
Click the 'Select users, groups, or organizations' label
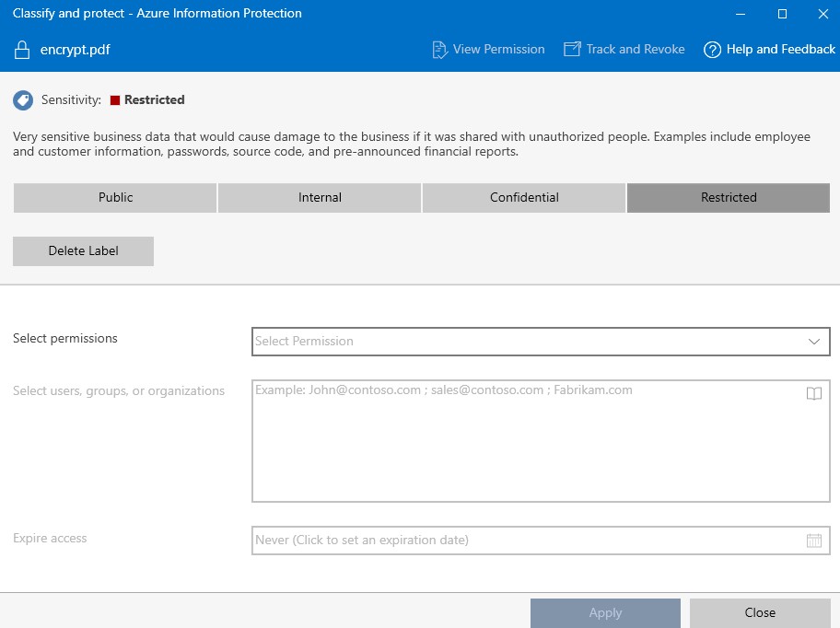(119, 390)
